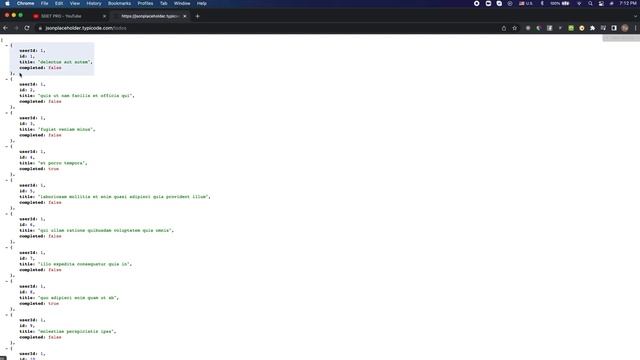
Task: Open the Edit menu
Action: [59, 3]
